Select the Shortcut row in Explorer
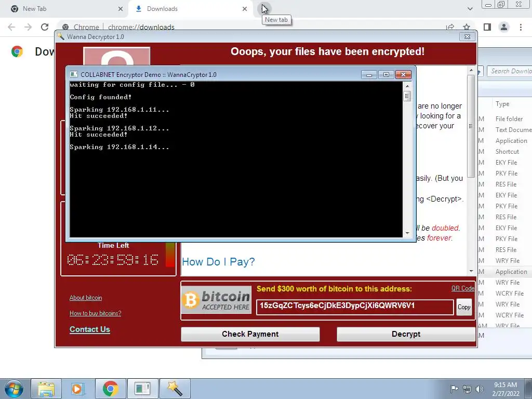 (507, 152)
